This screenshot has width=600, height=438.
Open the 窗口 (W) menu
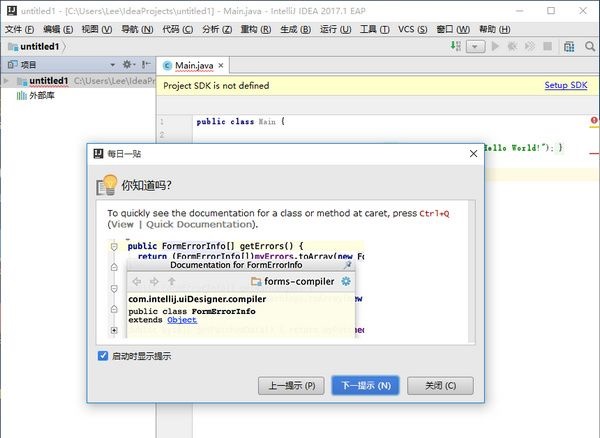[453, 29]
